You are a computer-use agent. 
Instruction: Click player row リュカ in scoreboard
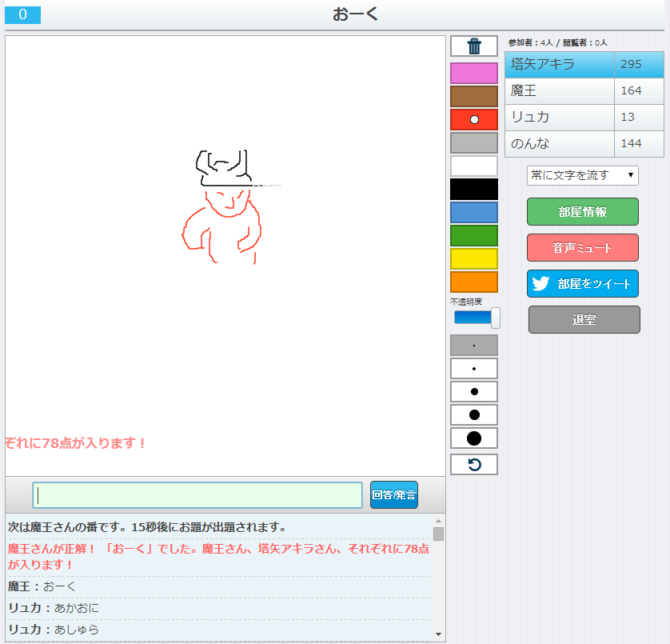[x=584, y=118]
